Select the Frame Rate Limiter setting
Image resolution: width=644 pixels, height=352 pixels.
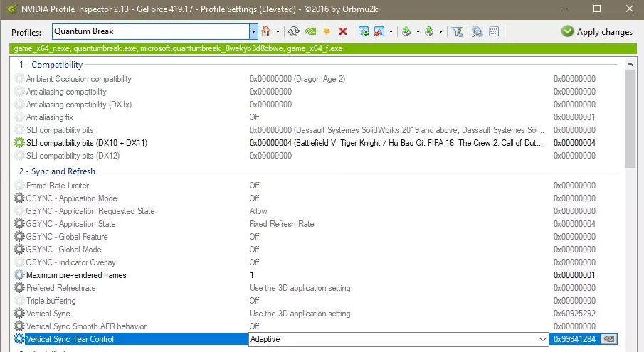point(315,186)
